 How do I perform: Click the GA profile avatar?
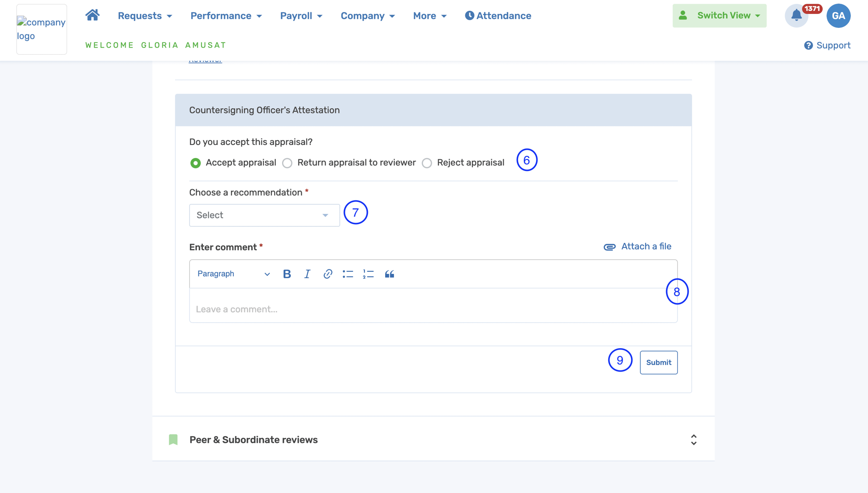pos(838,16)
